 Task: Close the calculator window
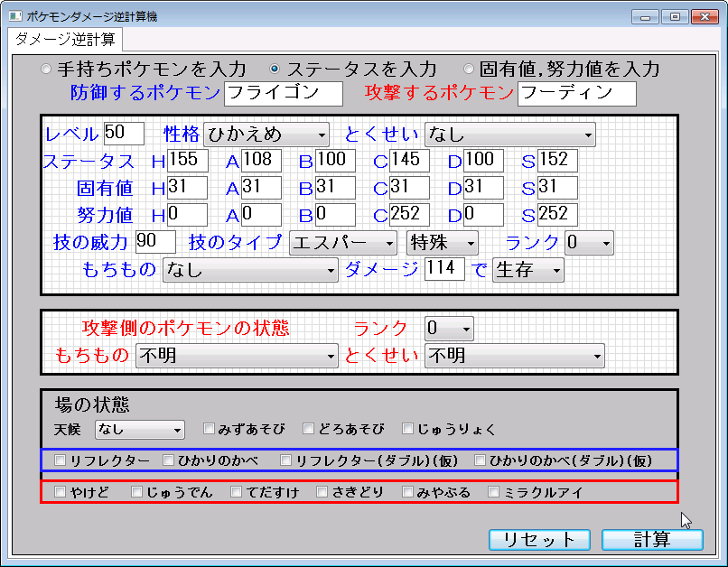pyautogui.click(x=705, y=17)
